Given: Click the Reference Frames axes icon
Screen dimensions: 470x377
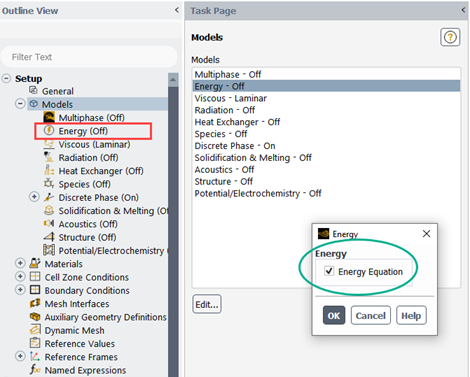Looking at the screenshot, I should point(35,356).
